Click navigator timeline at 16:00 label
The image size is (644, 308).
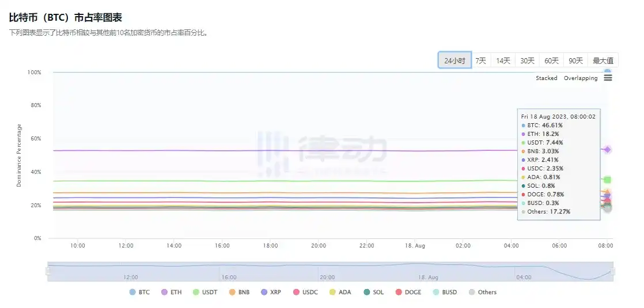[x=228, y=277]
